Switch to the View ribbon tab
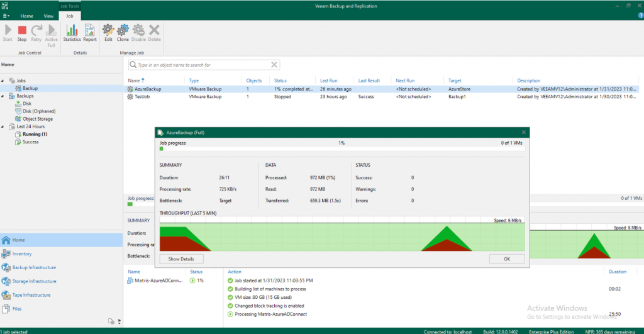Screen dimensions: 644x334 click(x=48, y=15)
